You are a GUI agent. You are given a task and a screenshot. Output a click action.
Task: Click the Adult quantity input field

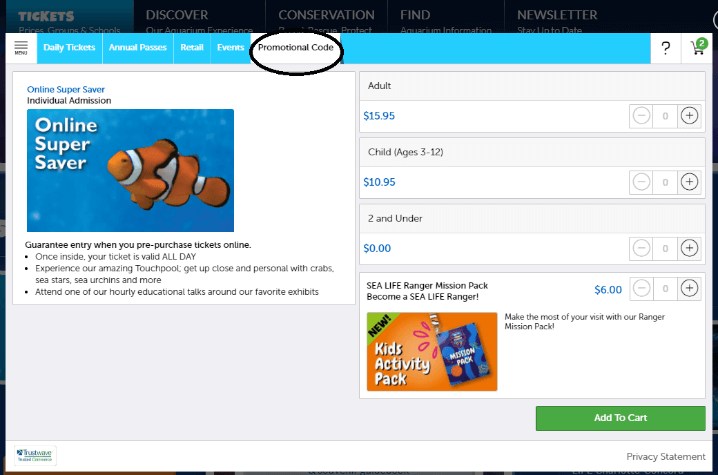tap(665, 116)
